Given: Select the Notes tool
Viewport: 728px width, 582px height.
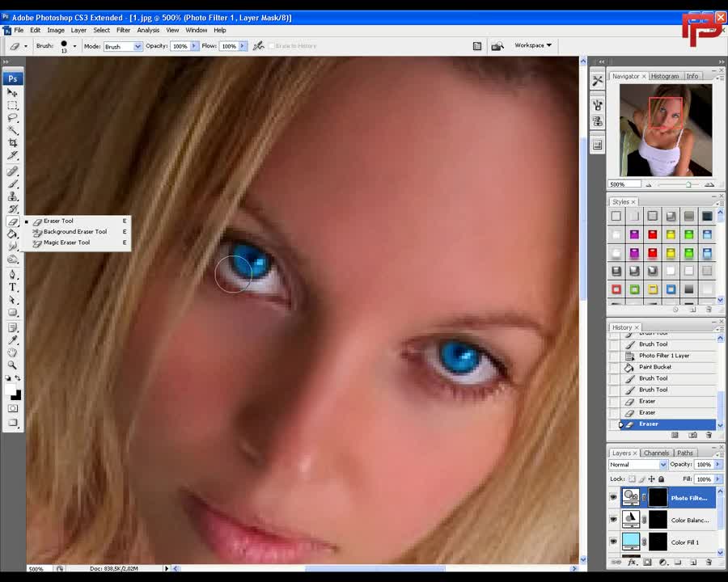Looking at the screenshot, I should click(x=12, y=328).
